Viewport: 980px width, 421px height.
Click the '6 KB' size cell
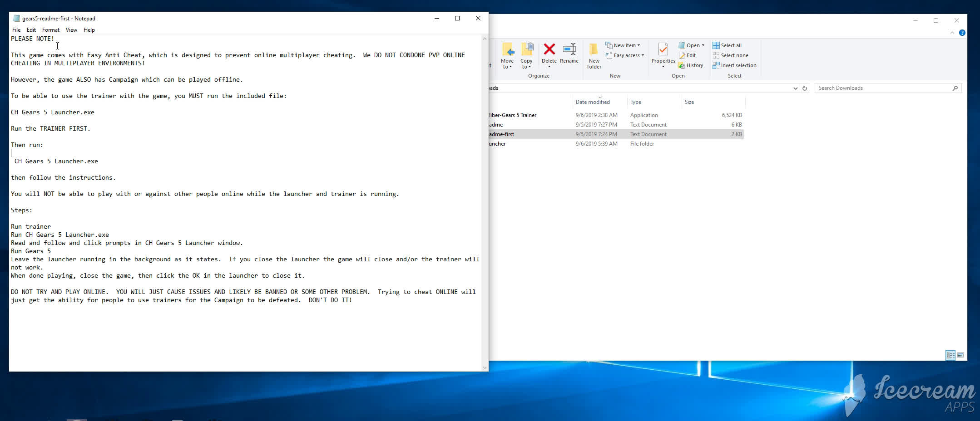[x=737, y=125]
